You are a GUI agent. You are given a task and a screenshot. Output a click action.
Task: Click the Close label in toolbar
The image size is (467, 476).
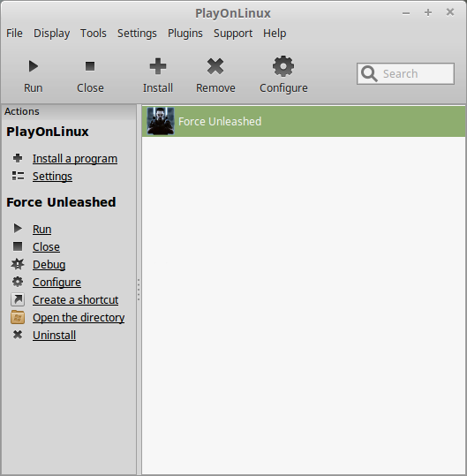click(x=90, y=88)
